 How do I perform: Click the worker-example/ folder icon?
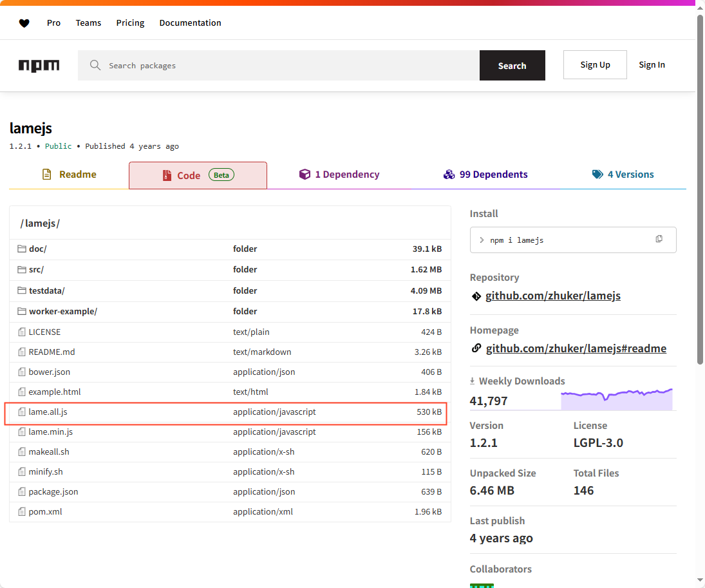point(22,311)
